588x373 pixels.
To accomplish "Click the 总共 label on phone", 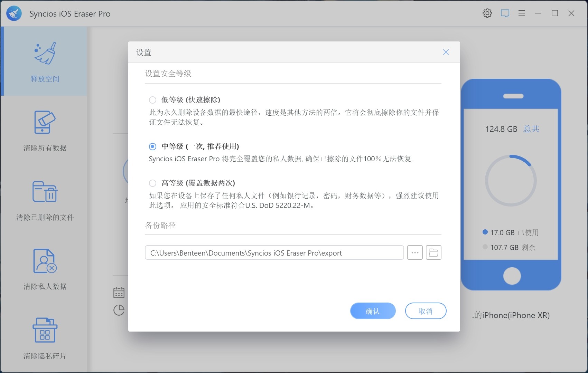I will click(531, 129).
